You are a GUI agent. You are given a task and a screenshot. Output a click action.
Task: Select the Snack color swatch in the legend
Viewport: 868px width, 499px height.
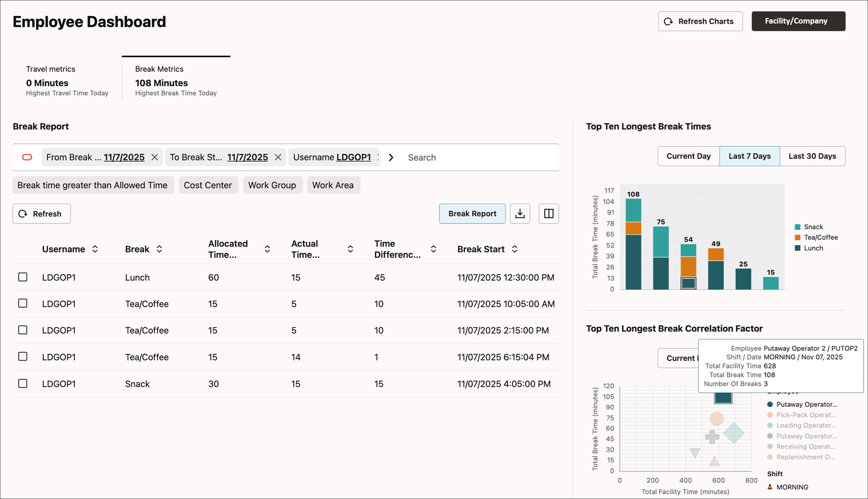click(x=797, y=227)
